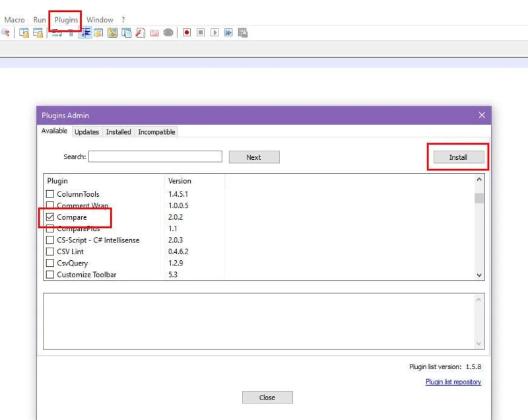528x420 pixels.
Task: Open the Document List icon
Action: point(127,32)
